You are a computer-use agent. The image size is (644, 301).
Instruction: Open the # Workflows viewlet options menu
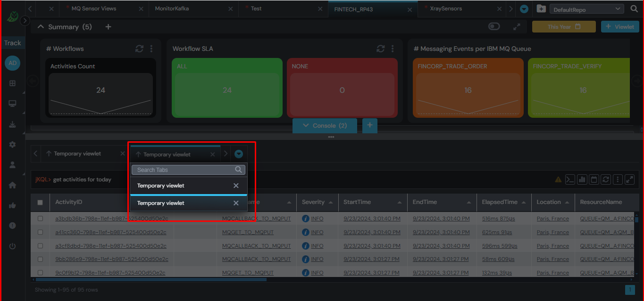point(151,49)
